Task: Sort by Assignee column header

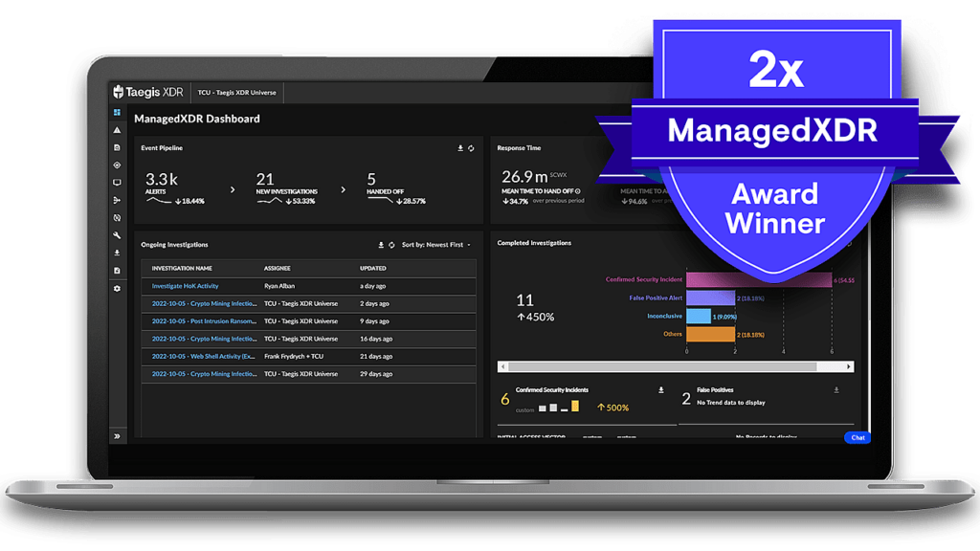Action: [277, 268]
